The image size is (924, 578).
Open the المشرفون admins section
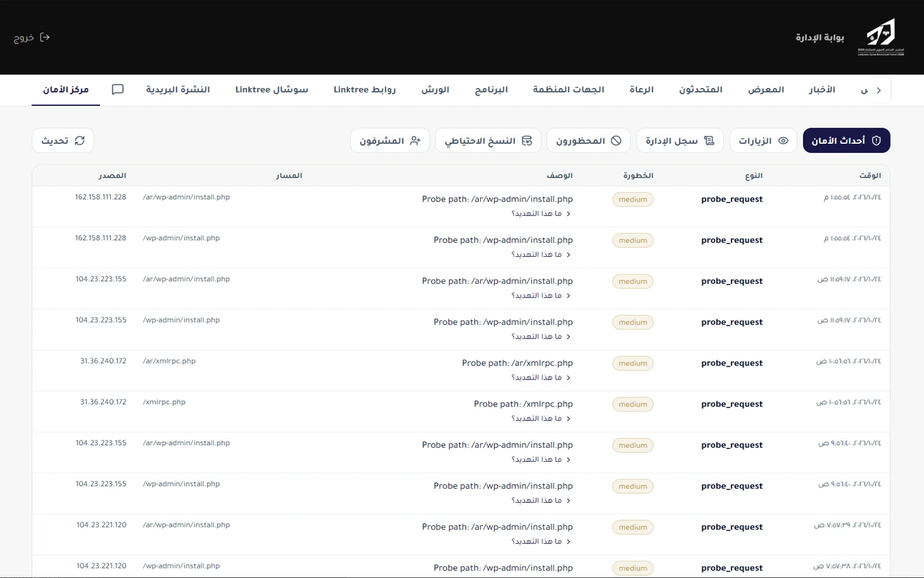[390, 141]
